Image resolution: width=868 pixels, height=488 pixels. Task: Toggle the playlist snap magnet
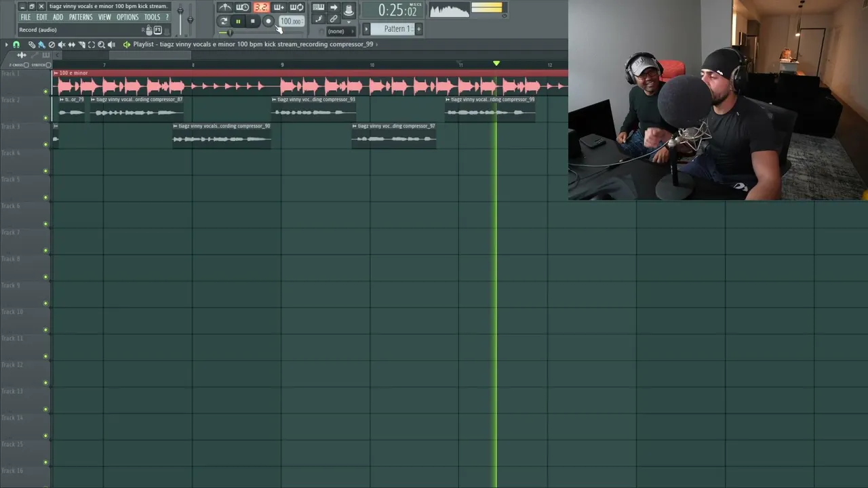pos(16,45)
